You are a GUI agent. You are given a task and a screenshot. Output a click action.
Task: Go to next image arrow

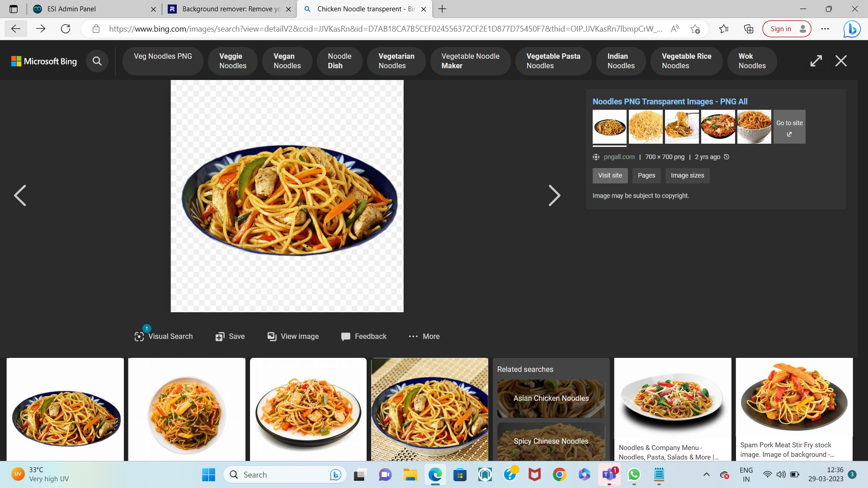(554, 196)
